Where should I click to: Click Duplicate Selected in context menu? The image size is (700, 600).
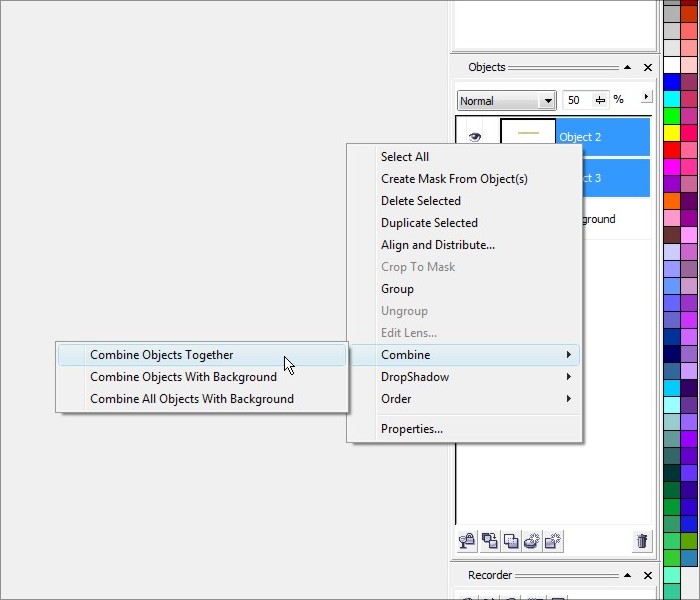coord(429,223)
